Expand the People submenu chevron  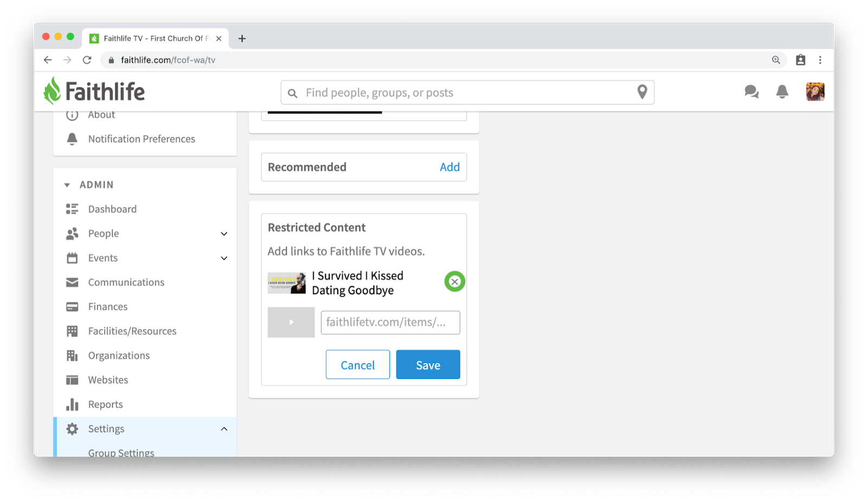point(224,234)
